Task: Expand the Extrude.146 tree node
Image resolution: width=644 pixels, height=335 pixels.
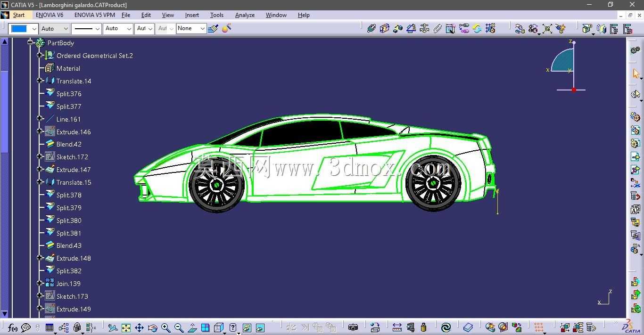Action: [x=40, y=131]
